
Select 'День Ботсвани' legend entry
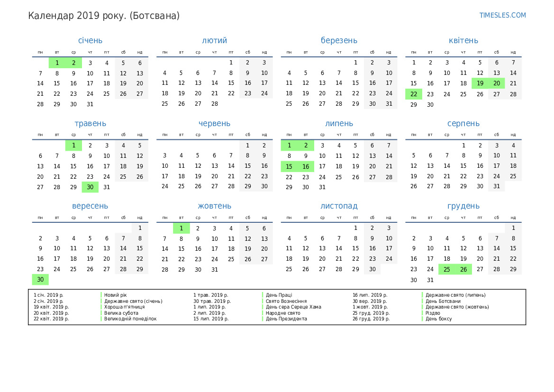click(x=443, y=301)
